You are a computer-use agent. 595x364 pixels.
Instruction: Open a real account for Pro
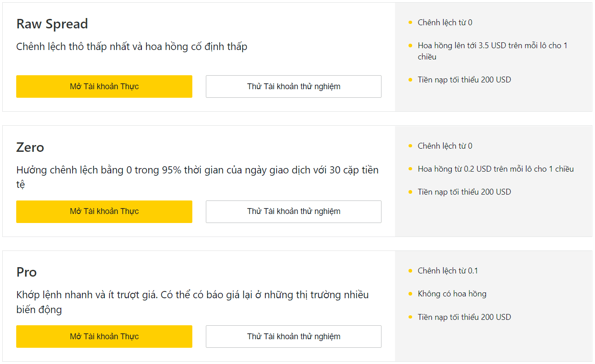point(104,337)
